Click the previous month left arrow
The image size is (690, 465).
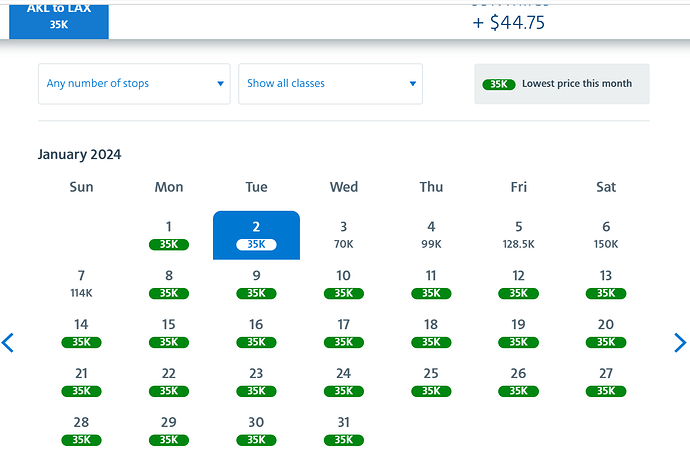coord(8,343)
